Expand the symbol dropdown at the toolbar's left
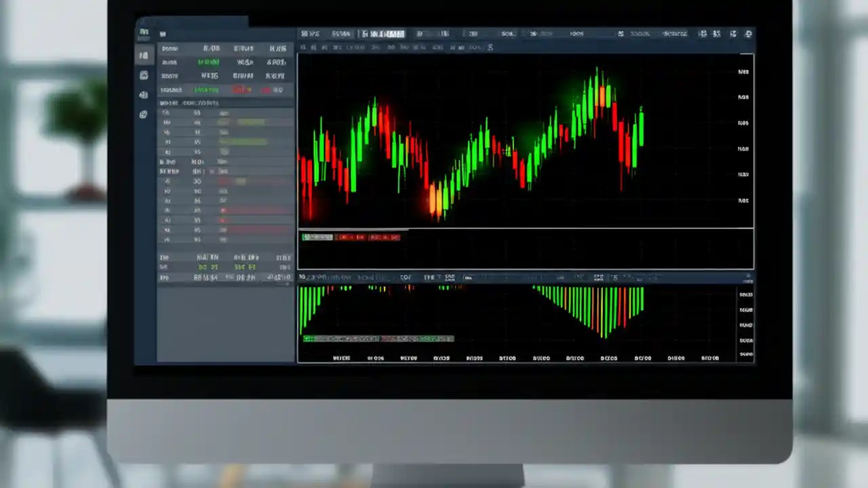 point(309,34)
